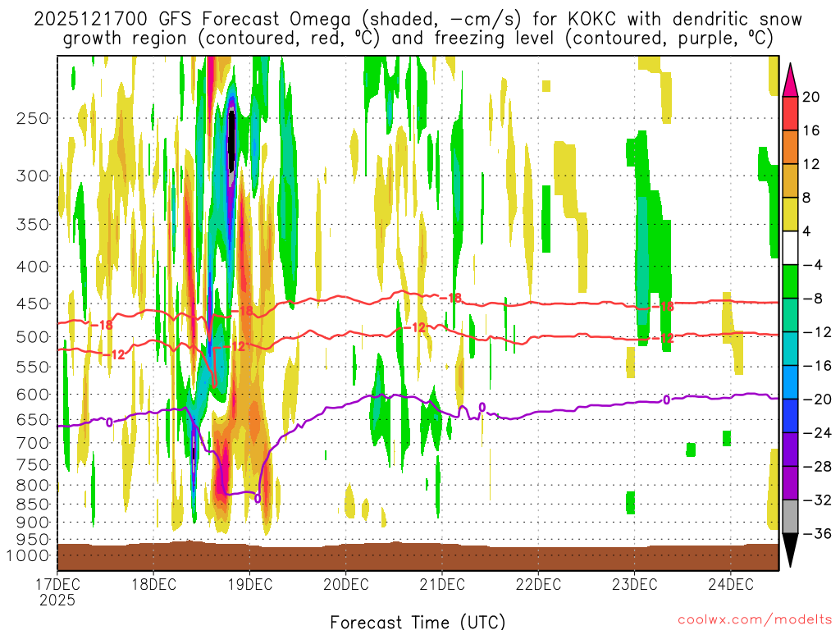Click the 800 pressure level label
The height and width of the screenshot is (630, 840).
[x=33, y=486]
